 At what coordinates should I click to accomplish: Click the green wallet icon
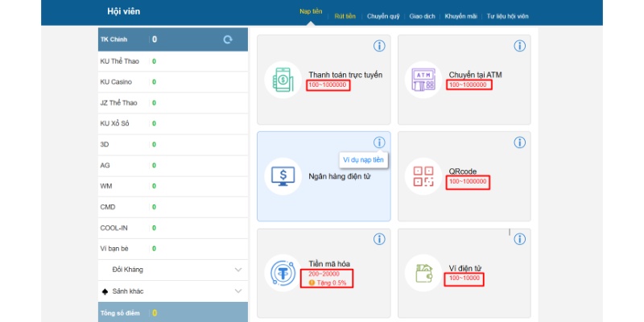(423, 273)
